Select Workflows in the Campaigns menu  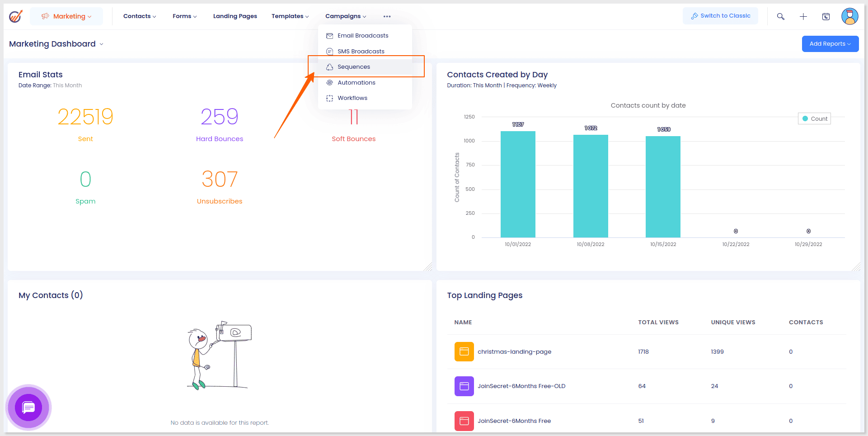352,98
